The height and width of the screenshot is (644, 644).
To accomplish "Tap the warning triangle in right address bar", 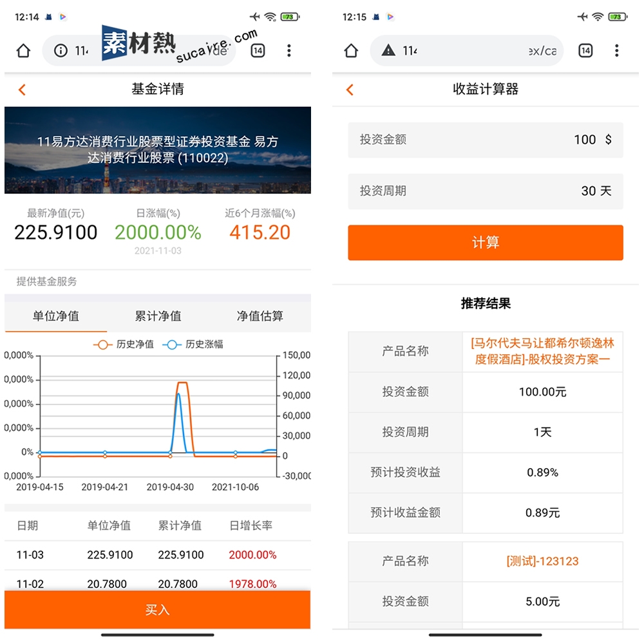I will pos(388,50).
